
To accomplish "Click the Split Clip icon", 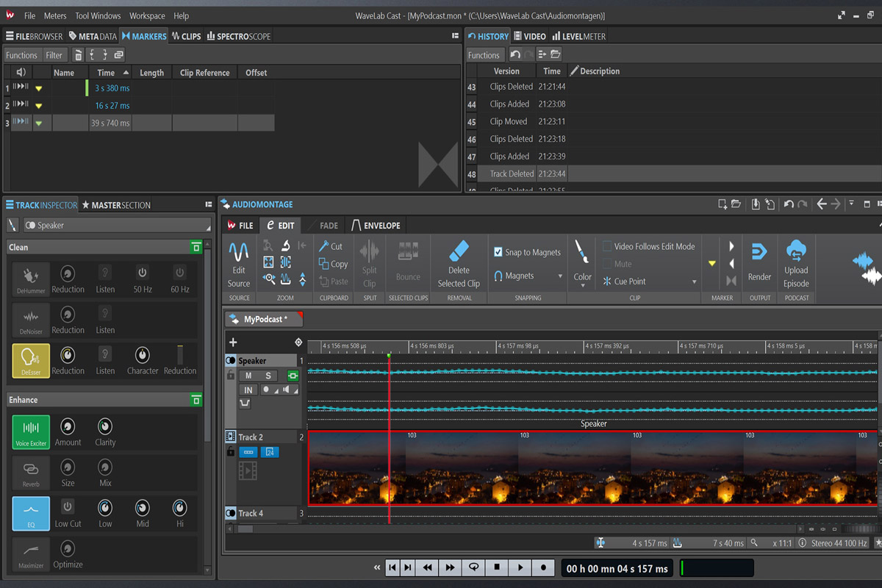I will pos(369,252).
